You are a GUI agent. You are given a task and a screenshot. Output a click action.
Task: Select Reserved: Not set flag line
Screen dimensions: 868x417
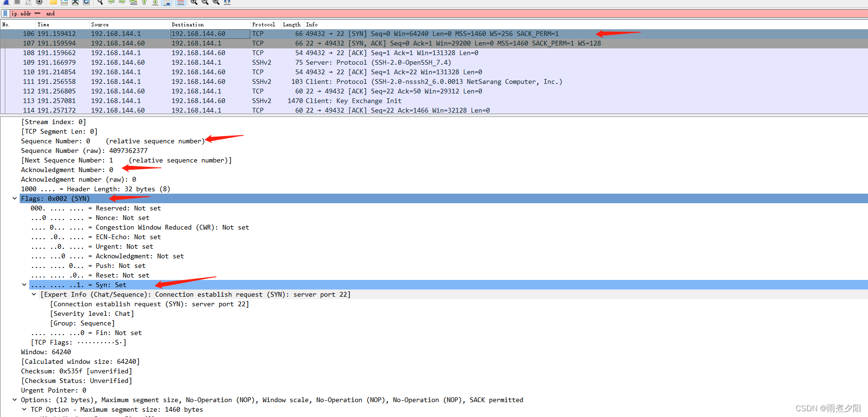coord(96,208)
